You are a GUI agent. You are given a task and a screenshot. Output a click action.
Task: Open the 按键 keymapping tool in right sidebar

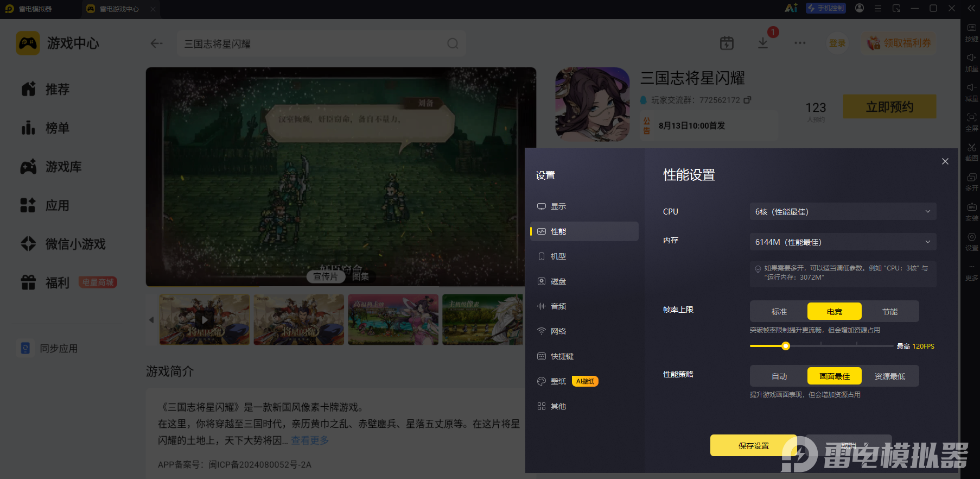[x=971, y=32]
